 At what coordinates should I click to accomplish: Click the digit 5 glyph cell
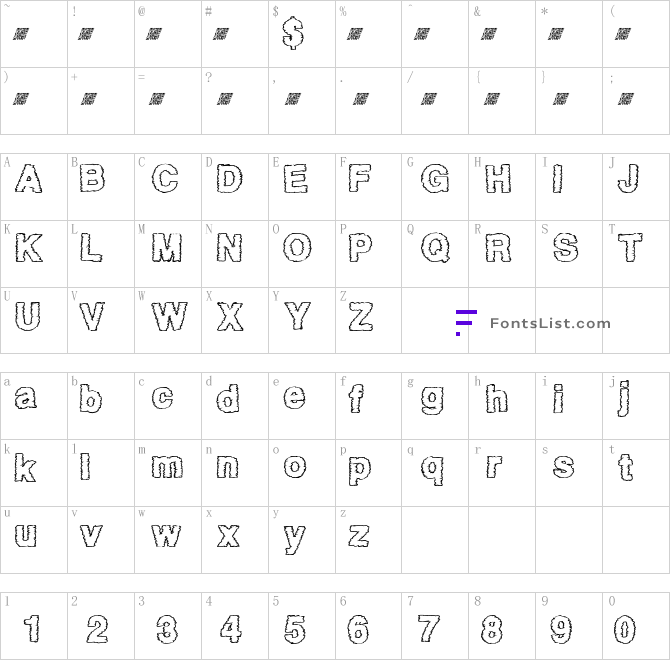tap(294, 627)
